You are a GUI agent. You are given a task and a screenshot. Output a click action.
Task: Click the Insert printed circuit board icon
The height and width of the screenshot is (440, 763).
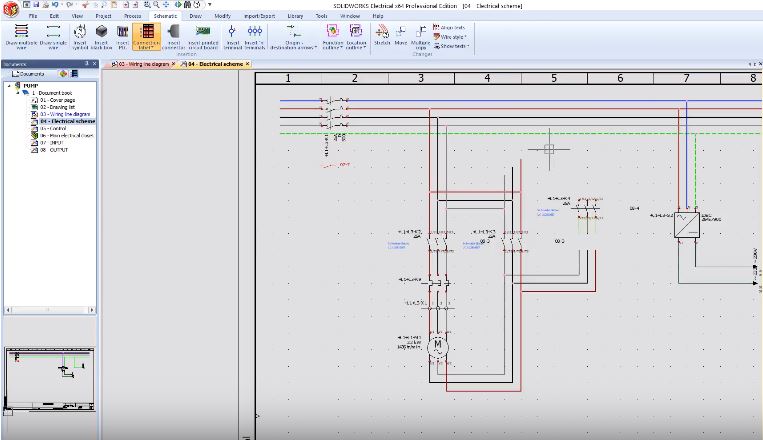point(203,37)
